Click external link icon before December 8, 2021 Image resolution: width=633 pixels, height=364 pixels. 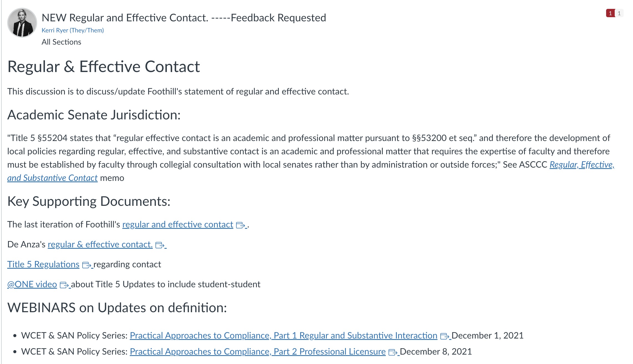tap(393, 352)
